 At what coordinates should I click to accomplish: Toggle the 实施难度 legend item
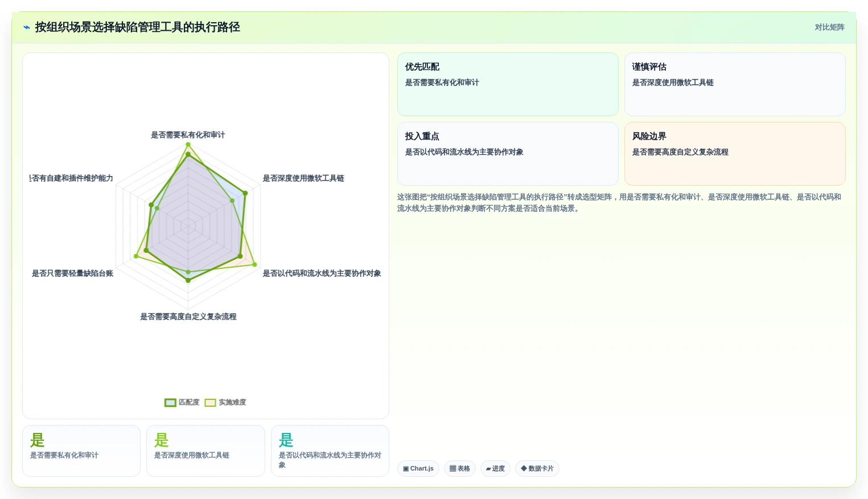[225, 402]
